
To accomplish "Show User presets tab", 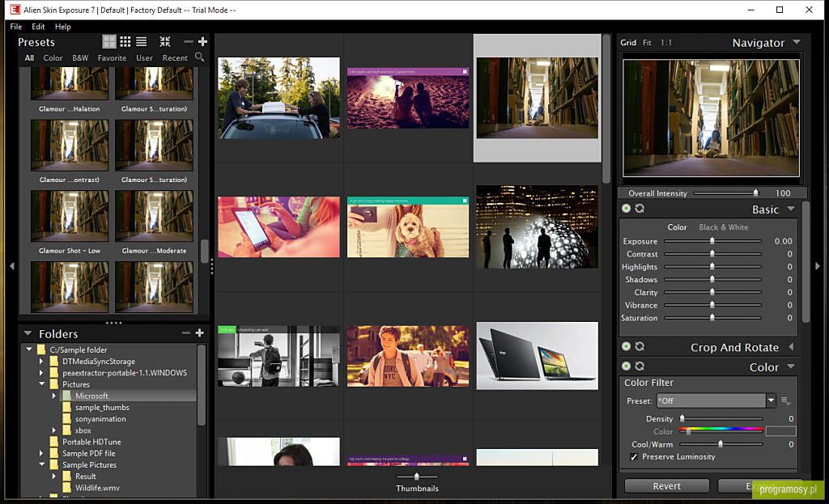I will [144, 58].
